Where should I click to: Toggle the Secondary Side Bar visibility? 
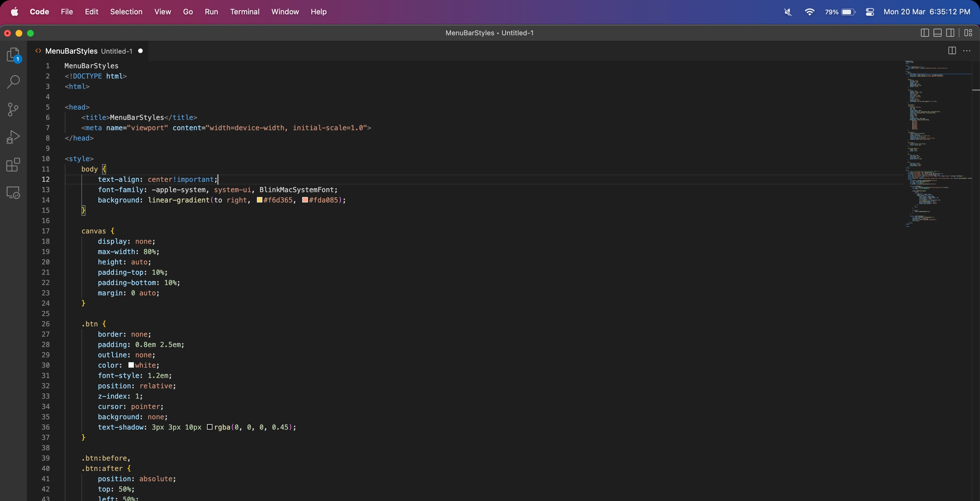(950, 33)
